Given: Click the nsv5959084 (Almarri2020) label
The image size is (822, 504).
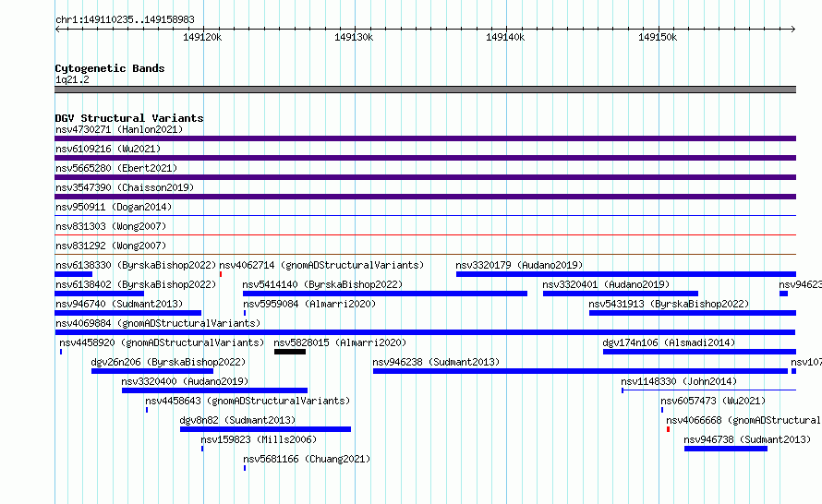Looking at the screenshot, I should point(309,304).
